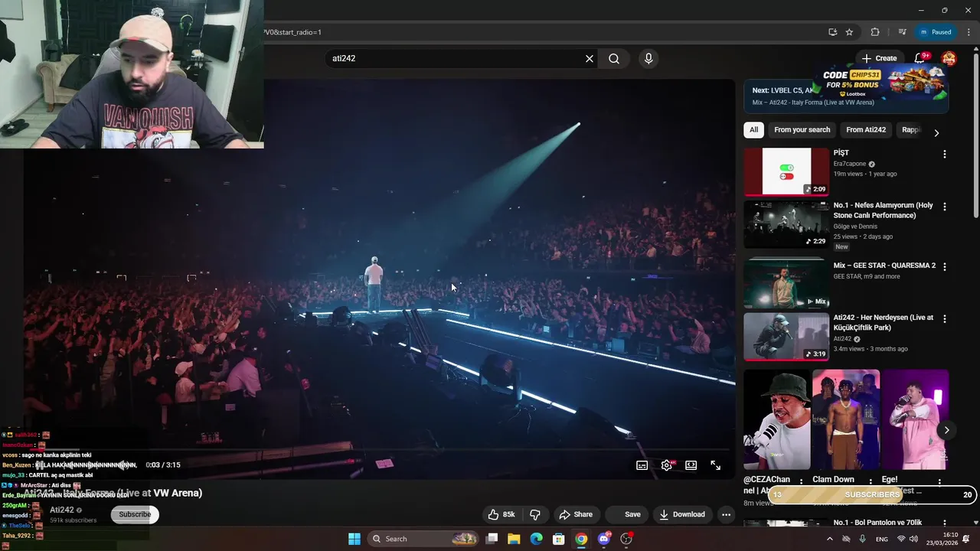
Task: Click the Create button
Action: coord(879,58)
